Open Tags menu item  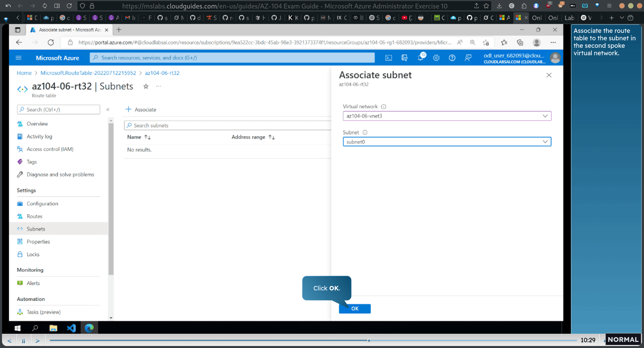click(32, 162)
